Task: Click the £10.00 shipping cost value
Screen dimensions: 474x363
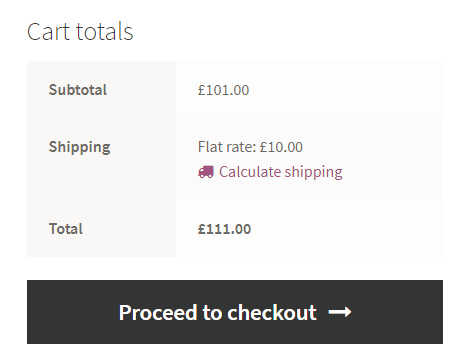Action: pos(281,147)
